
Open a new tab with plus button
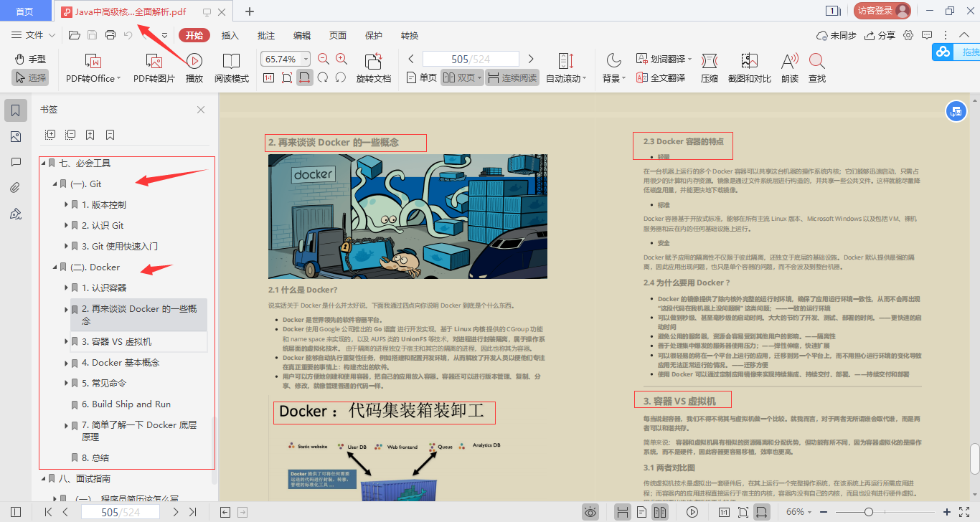pyautogui.click(x=250, y=11)
